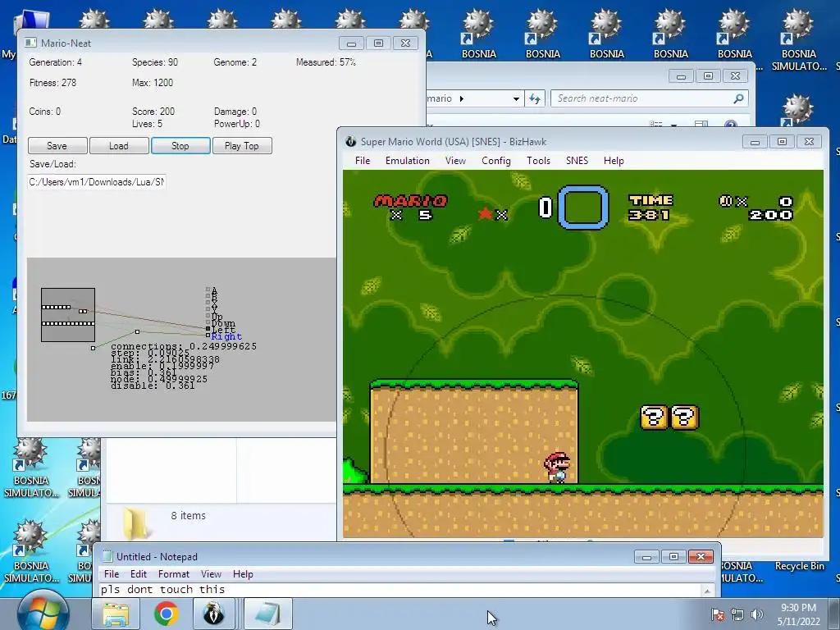Click the volume speaker tray icon
Screen dimensions: 840x630
(x=757, y=614)
